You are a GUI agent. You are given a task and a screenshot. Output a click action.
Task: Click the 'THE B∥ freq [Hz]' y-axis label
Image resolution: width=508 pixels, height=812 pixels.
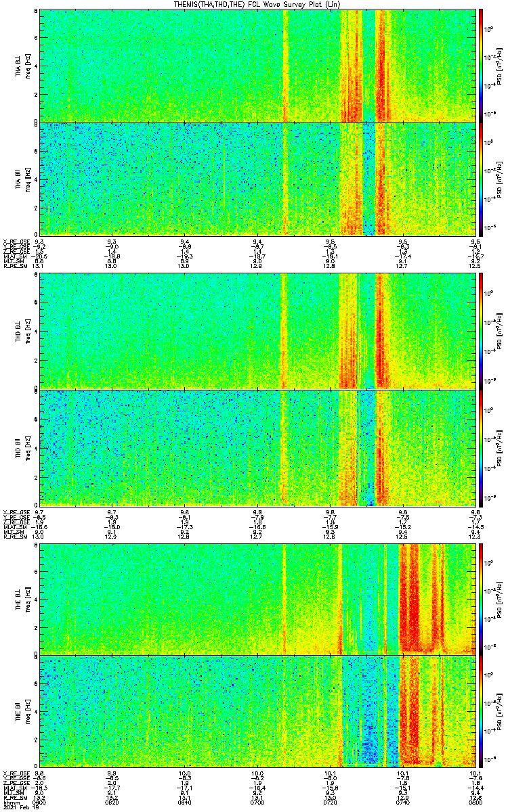coord(22,712)
